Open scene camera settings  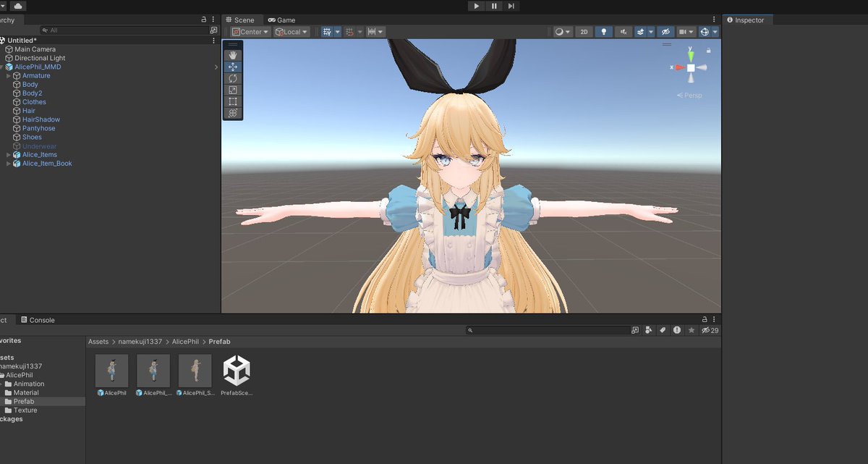(x=686, y=32)
